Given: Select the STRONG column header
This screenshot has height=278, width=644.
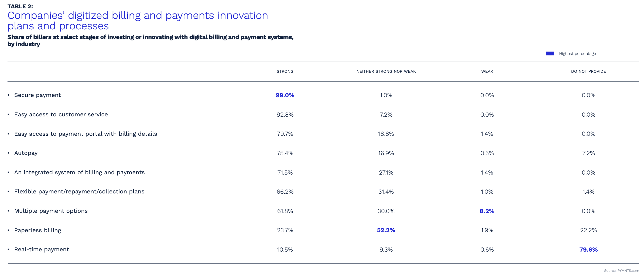Looking at the screenshot, I should [x=285, y=71].
